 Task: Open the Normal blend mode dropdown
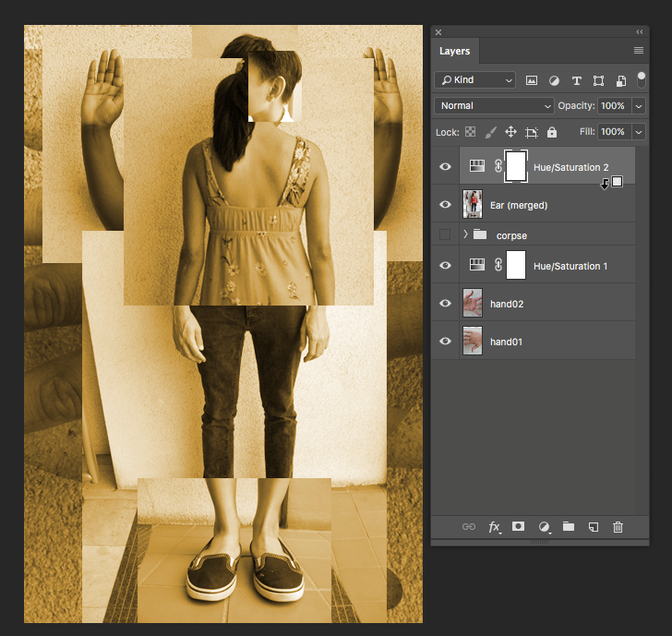pyautogui.click(x=494, y=106)
